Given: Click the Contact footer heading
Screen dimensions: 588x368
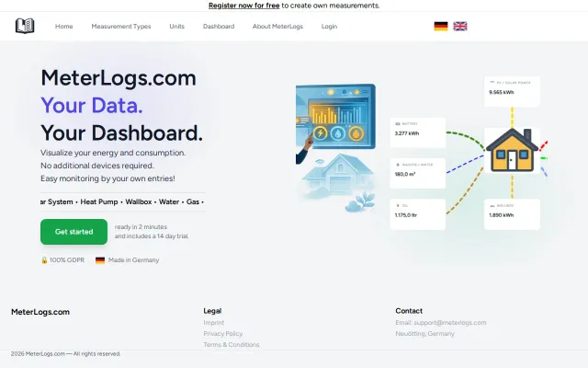Looking at the screenshot, I should (409, 311).
